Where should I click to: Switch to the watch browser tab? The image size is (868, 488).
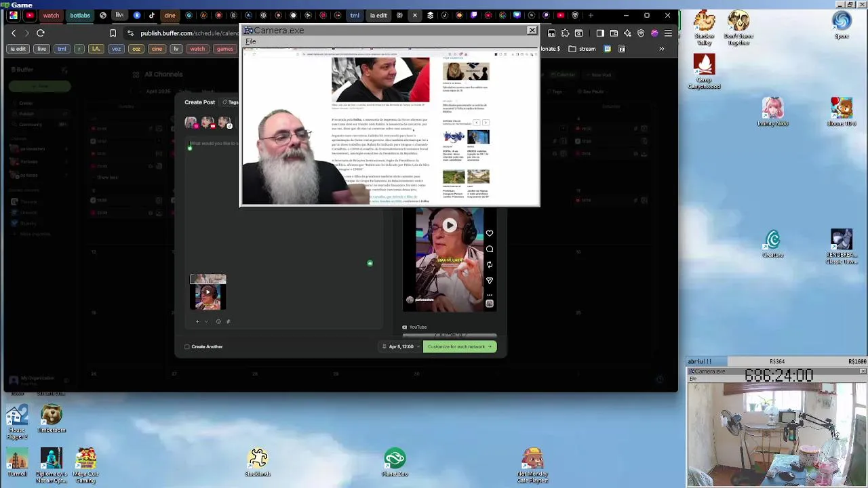51,15
